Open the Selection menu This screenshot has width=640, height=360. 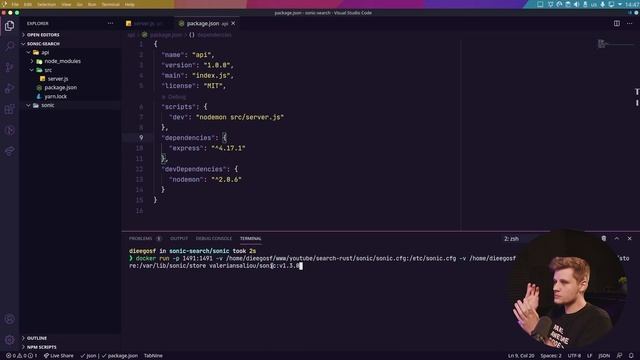[47, 4]
